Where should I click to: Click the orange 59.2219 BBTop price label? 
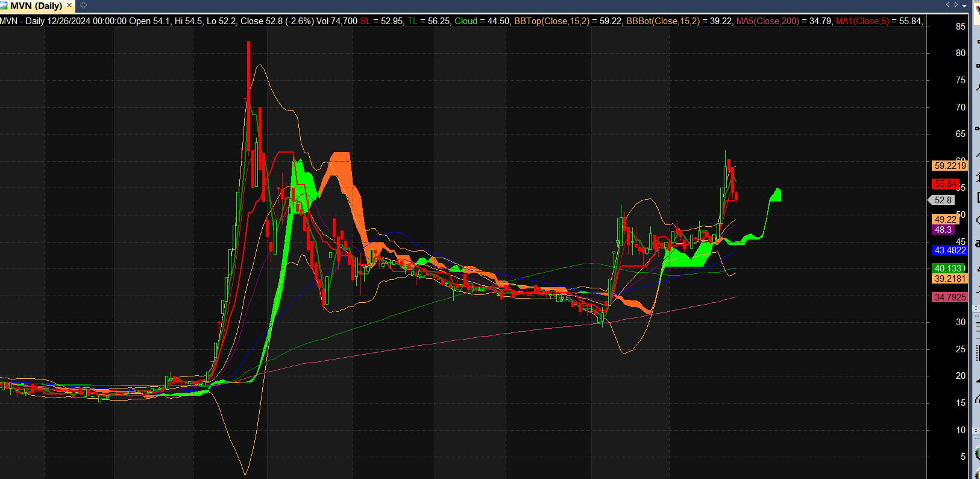point(950,165)
